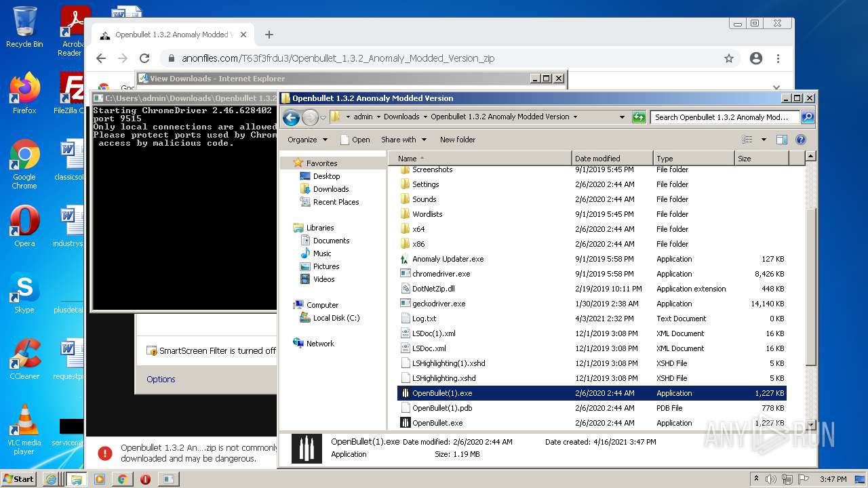Viewport: 868px width, 488px height.
Task: Click the Explorer forward navigation arrow
Action: pos(310,118)
